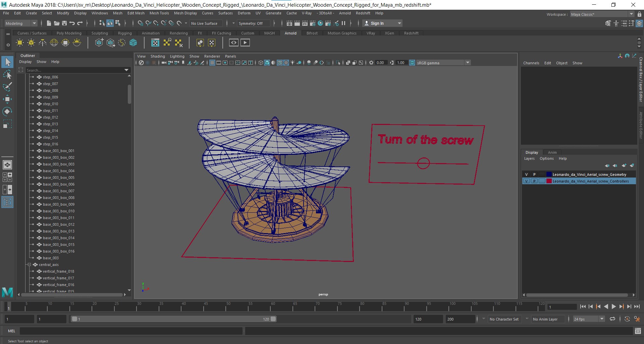
Task: Toggle the loop playback icon
Action: click(x=612, y=319)
